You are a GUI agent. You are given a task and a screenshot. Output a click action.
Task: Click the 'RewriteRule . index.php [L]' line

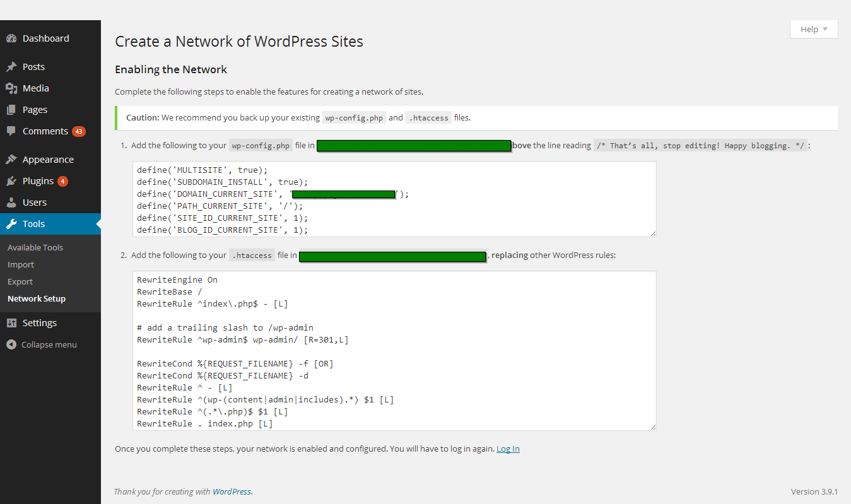[205, 423]
